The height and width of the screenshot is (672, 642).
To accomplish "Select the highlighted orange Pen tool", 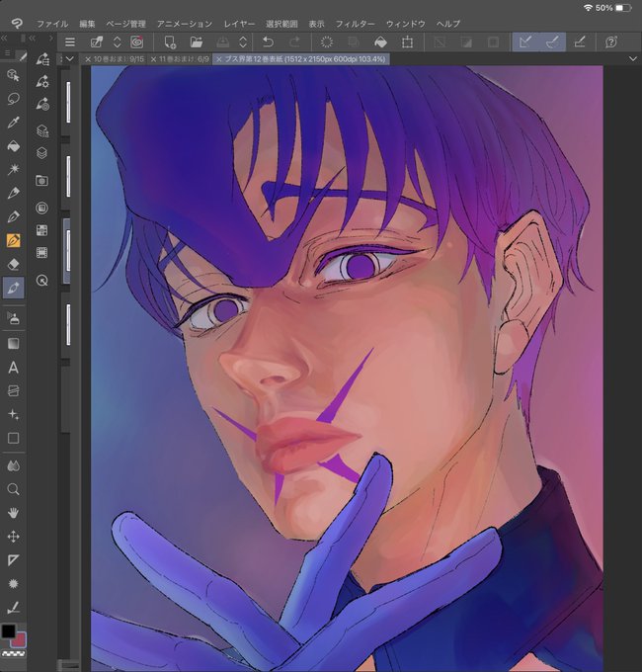I will [x=13, y=240].
